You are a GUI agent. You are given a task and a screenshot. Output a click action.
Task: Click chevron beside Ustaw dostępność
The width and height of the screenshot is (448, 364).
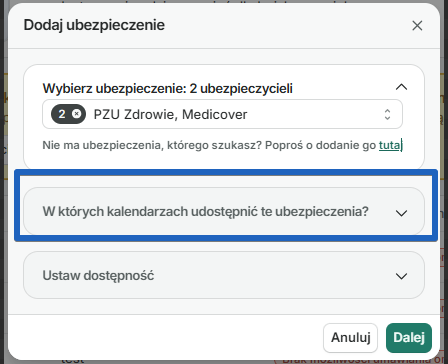[401, 276]
